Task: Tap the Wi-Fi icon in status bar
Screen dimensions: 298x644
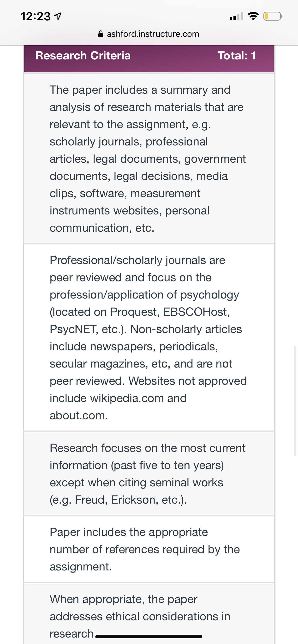Action: 253,16
